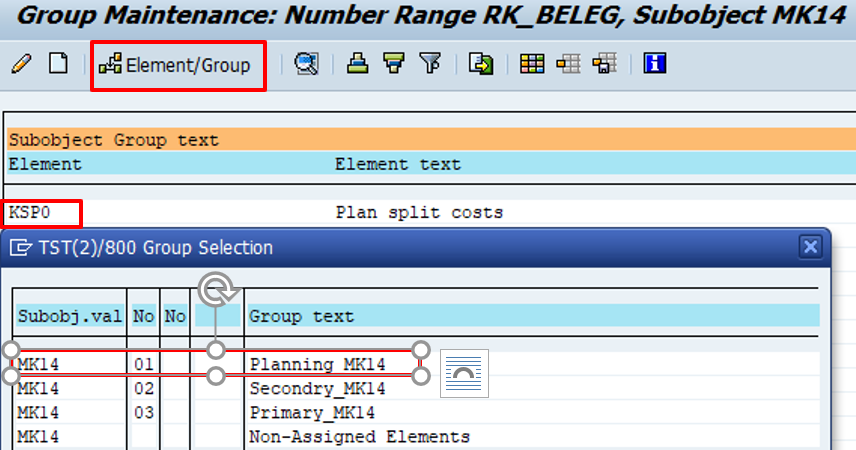Click the Set Filter funnel icon

pyautogui.click(x=430, y=65)
